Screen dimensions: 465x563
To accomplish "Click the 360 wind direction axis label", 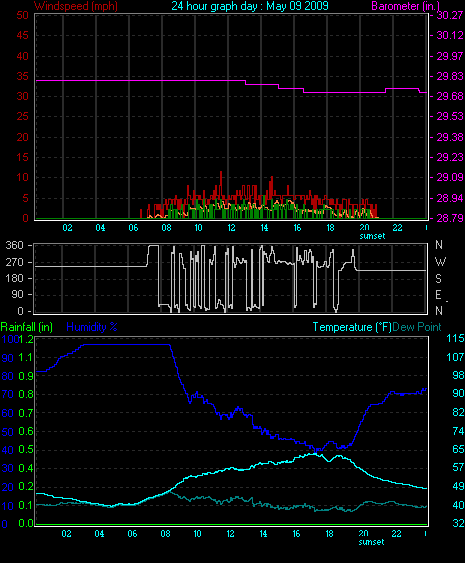I will click(x=14, y=245).
